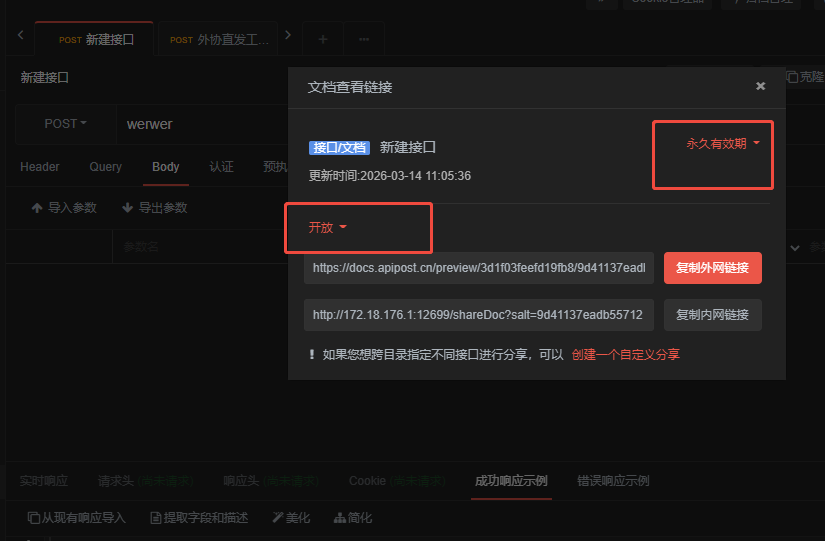Click the 接口/文档 blue tag

point(339,147)
